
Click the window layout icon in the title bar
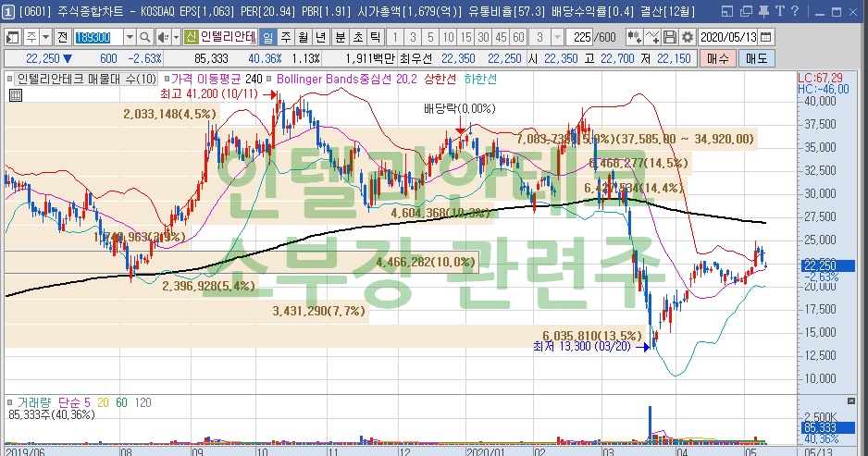pos(727,11)
